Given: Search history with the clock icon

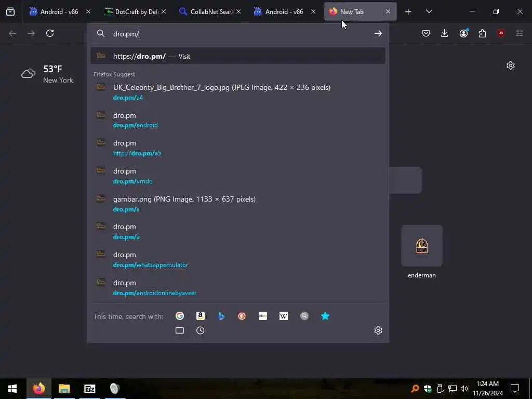Looking at the screenshot, I should tap(201, 330).
